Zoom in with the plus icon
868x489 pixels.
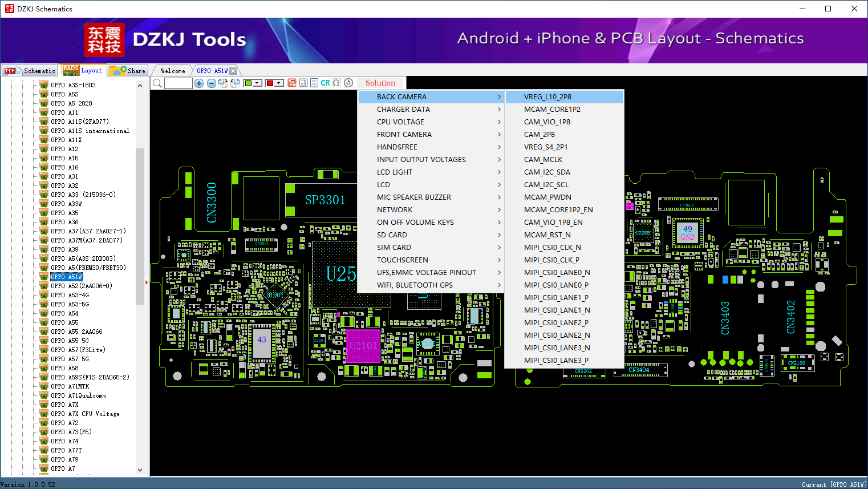[x=199, y=83]
